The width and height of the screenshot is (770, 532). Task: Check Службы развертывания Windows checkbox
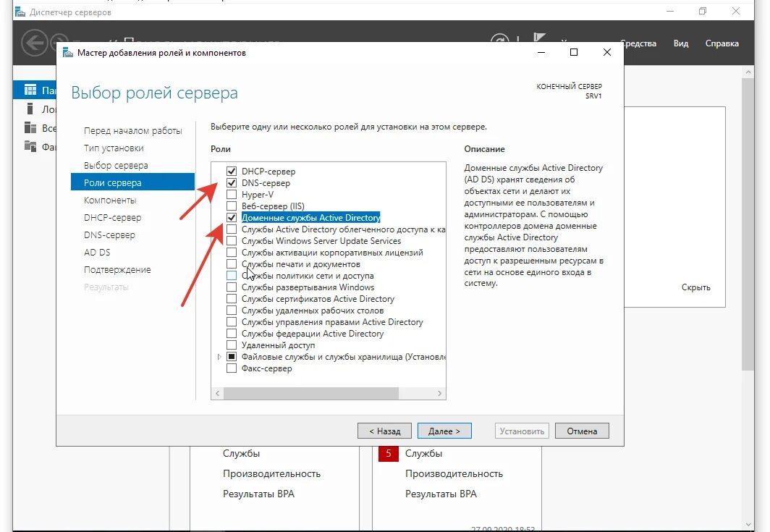pyautogui.click(x=232, y=287)
